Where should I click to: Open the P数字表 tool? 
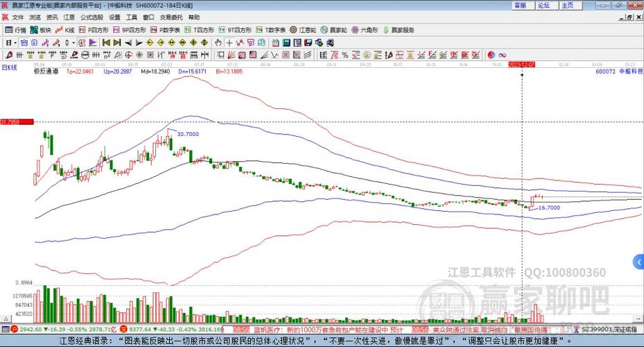[x=165, y=30]
